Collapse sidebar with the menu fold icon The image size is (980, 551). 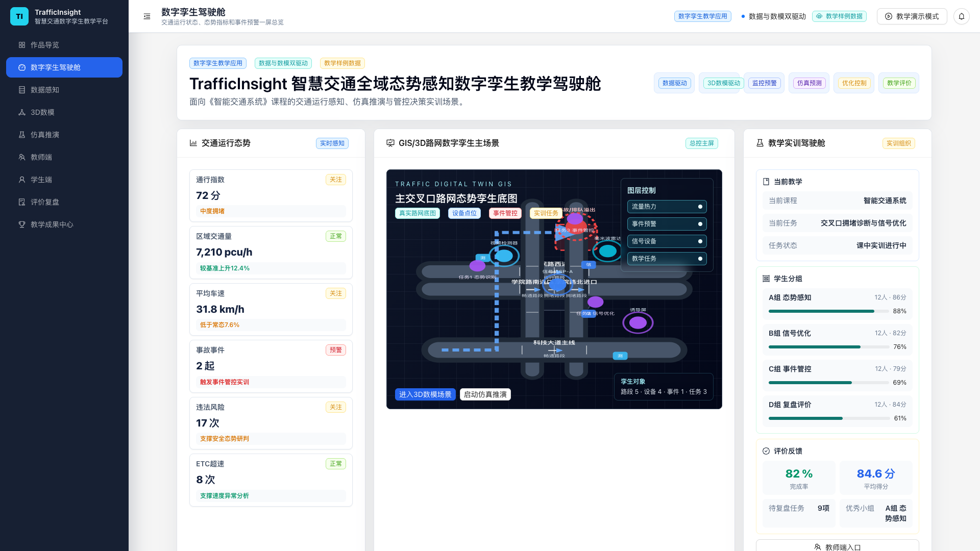147,16
